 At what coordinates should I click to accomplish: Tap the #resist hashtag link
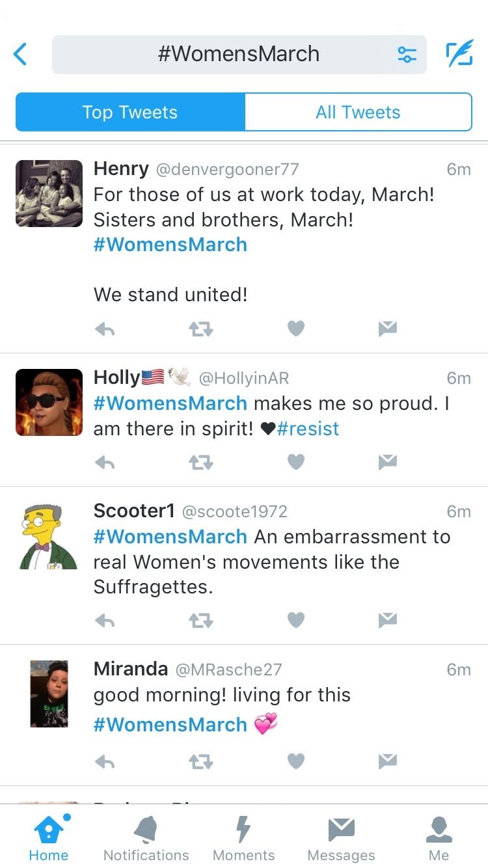click(x=308, y=429)
